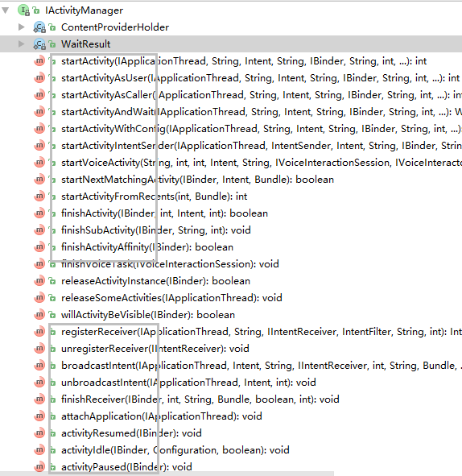The image size is (462, 476).
Task: Click the green lock icon beside willActivityBeVisible
Action: (52, 315)
